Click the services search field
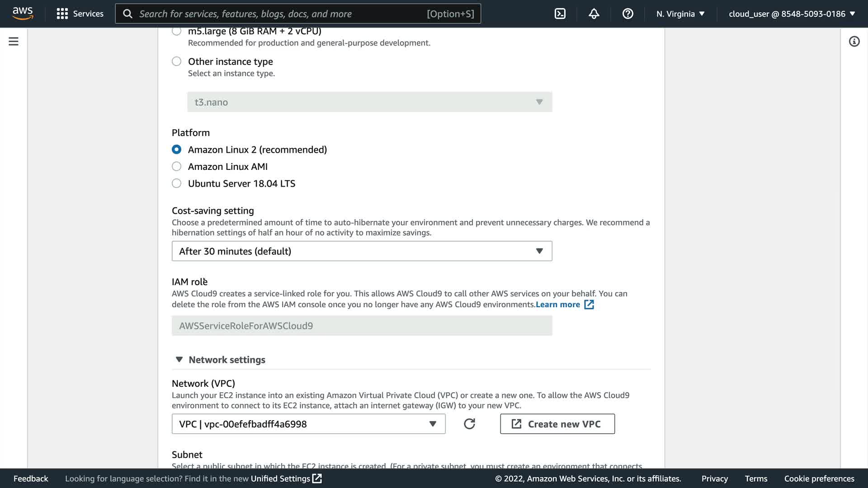 [x=280, y=14]
